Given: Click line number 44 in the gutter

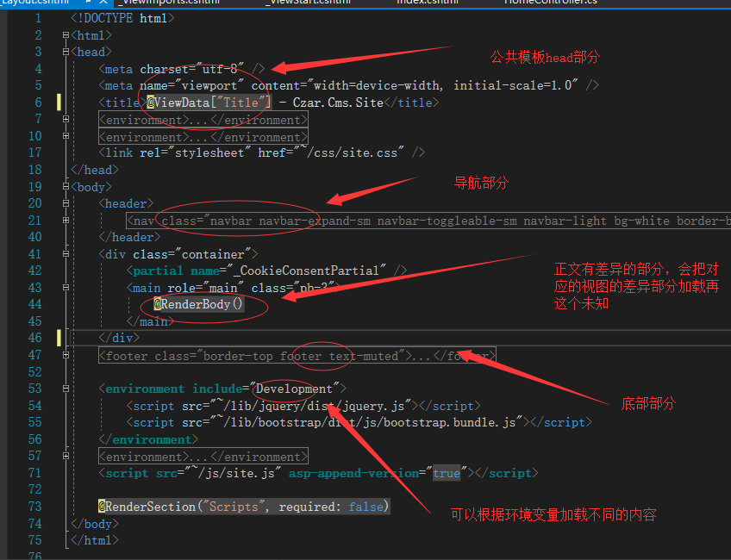Looking at the screenshot, I should coord(35,304).
